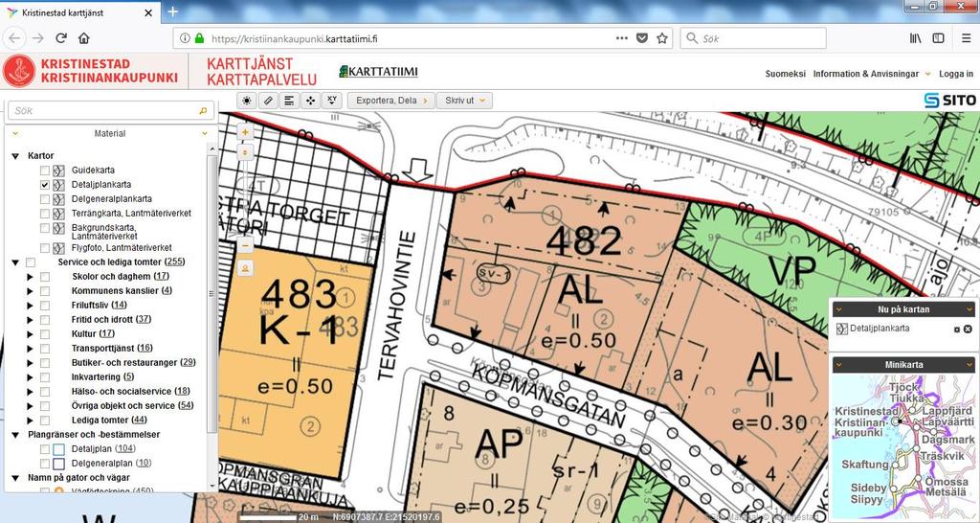
Task: Zoom in with the plus map button
Action: pyautogui.click(x=245, y=132)
